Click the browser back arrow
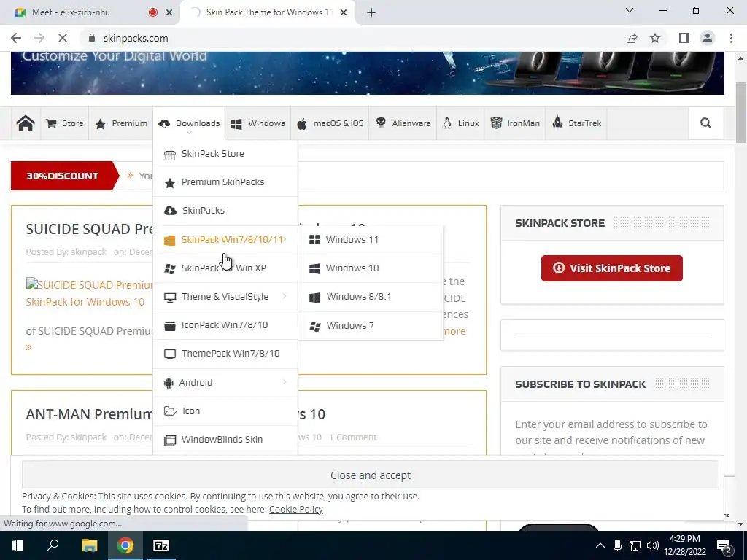This screenshot has height=560, width=747. click(16, 38)
